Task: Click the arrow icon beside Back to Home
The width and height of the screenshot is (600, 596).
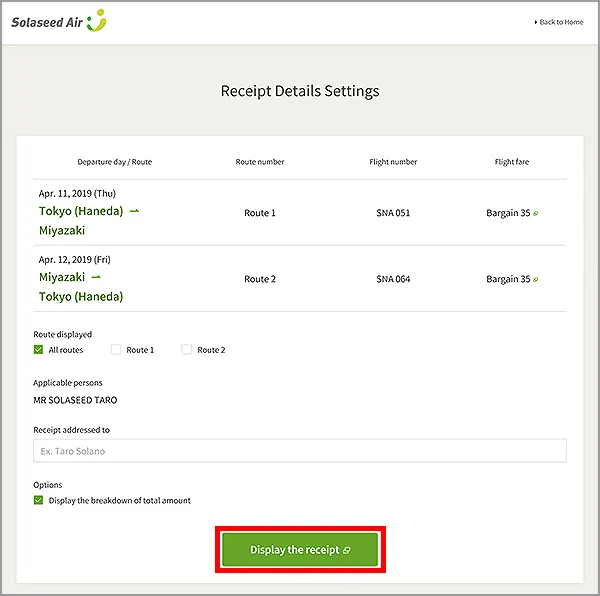Action: click(536, 22)
